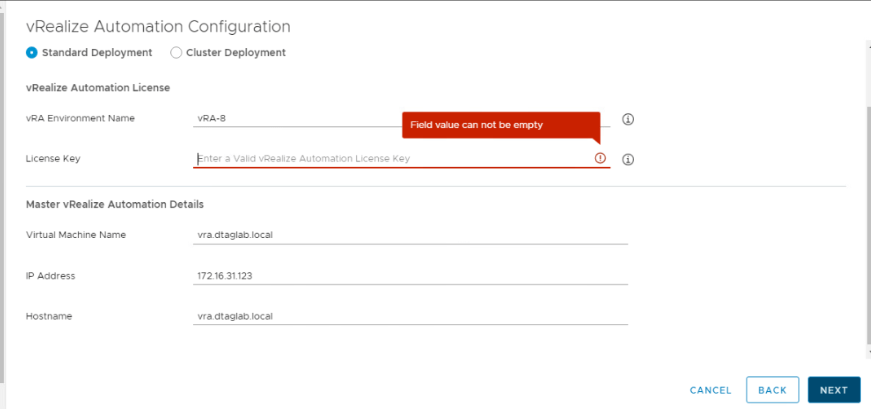Edit the Virtual Machine Name field

tap(410, 235)
